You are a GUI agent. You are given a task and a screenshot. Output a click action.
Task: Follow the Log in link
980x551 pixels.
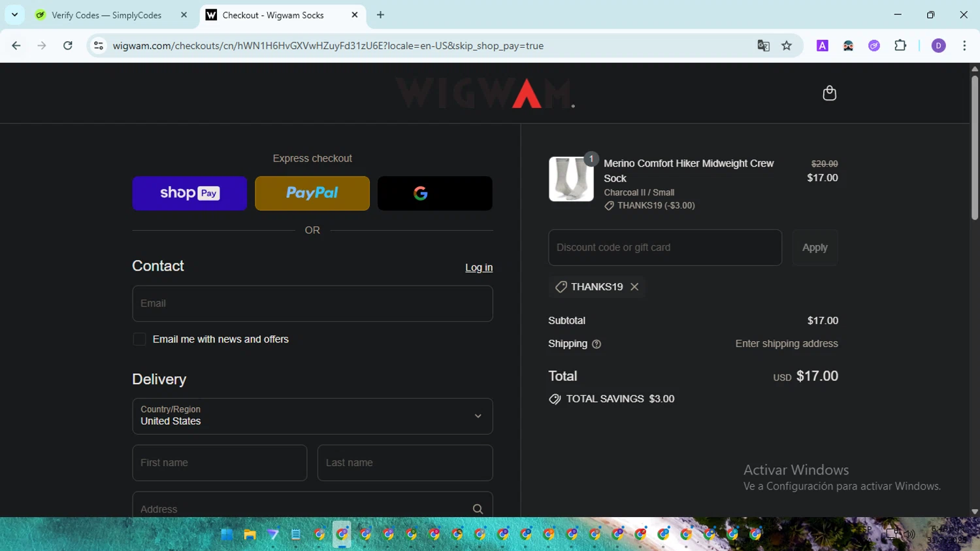pyautogui.click(x=479, y=267)
